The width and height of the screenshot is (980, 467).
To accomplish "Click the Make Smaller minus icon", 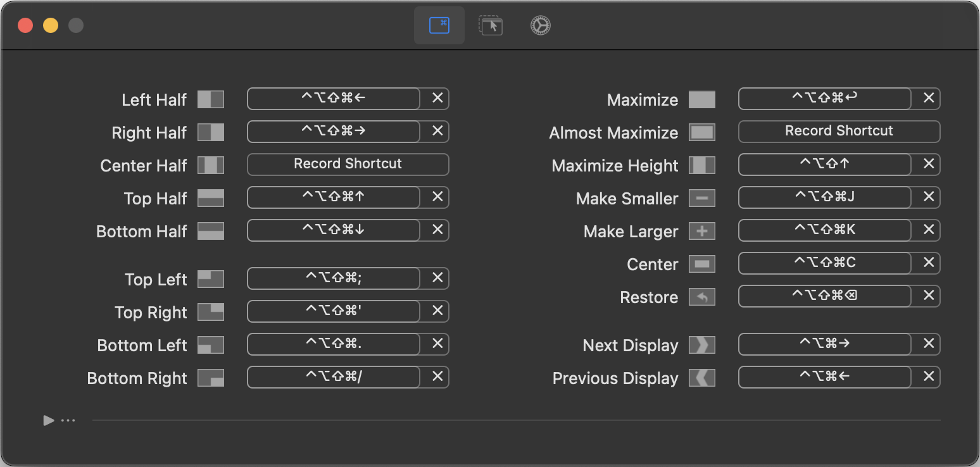I will click(701, 198).
